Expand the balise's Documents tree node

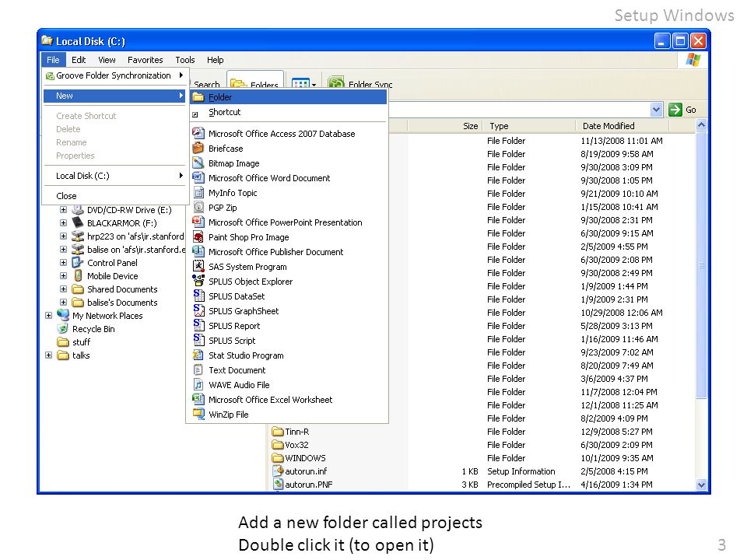(63, 303)
